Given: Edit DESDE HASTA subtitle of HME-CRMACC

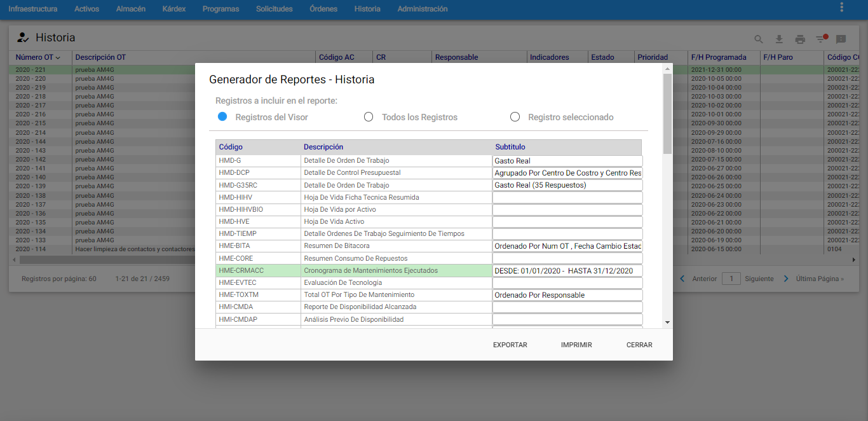Looking at the screenshot, I should coord(567,270).
